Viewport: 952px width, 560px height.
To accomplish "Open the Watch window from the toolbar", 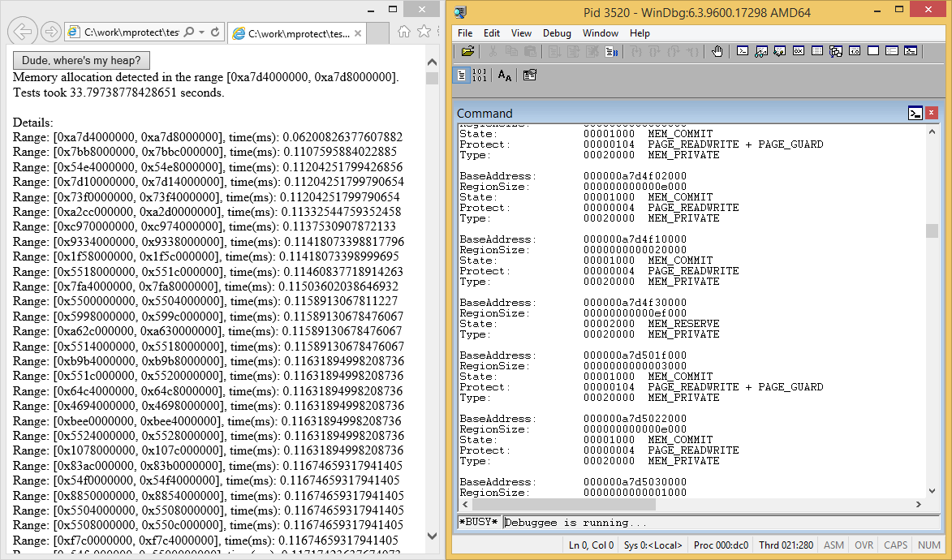I will [760, 51].
